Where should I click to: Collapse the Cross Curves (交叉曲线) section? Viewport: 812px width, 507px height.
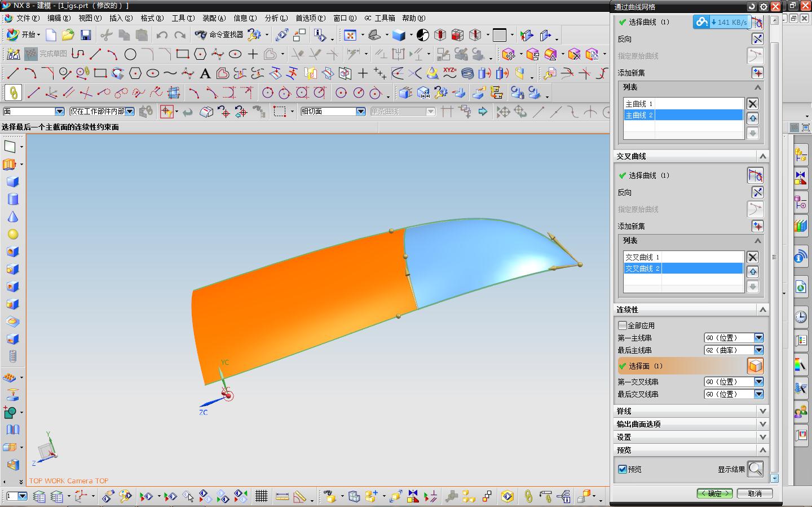(762, 156)
